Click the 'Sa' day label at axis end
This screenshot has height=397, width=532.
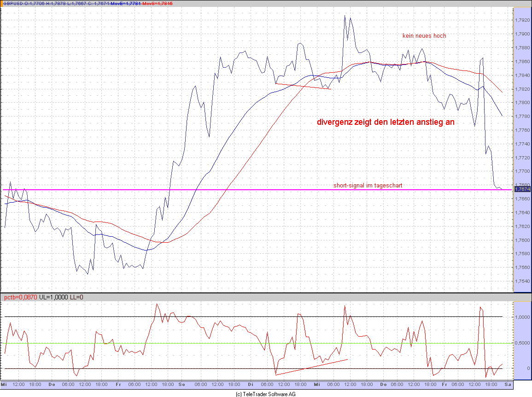(508, 385)
